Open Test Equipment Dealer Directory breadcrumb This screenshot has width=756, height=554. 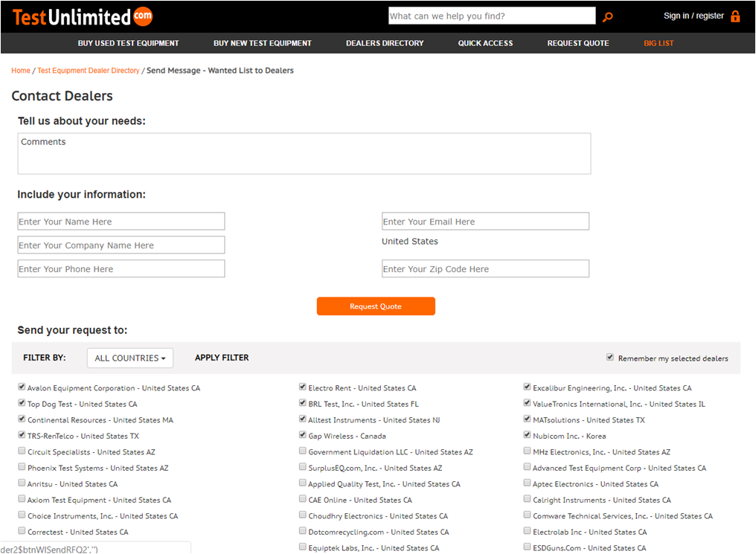(89, 71)
